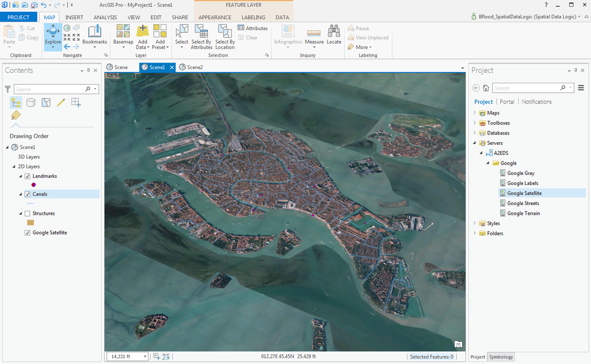Screen dimensions: 591x364
Task: Check the Structures layer checkbox
Action: point(28,213)
